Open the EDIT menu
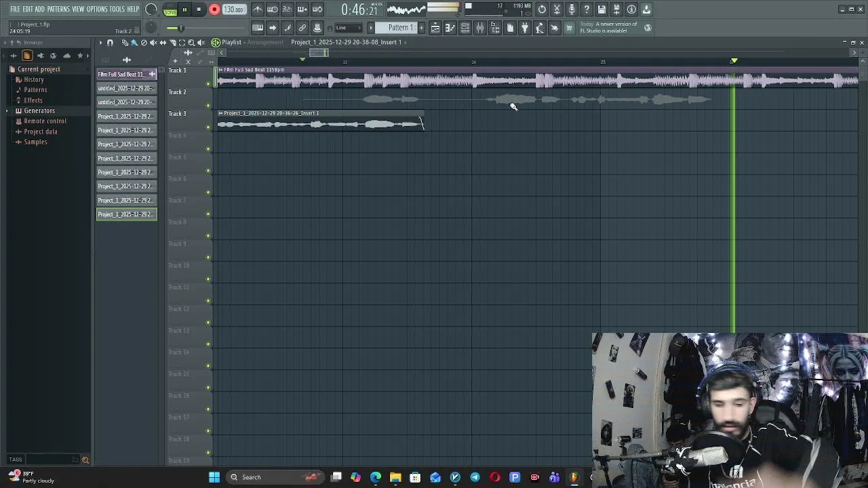868x488 pixels. coord(28,9)
